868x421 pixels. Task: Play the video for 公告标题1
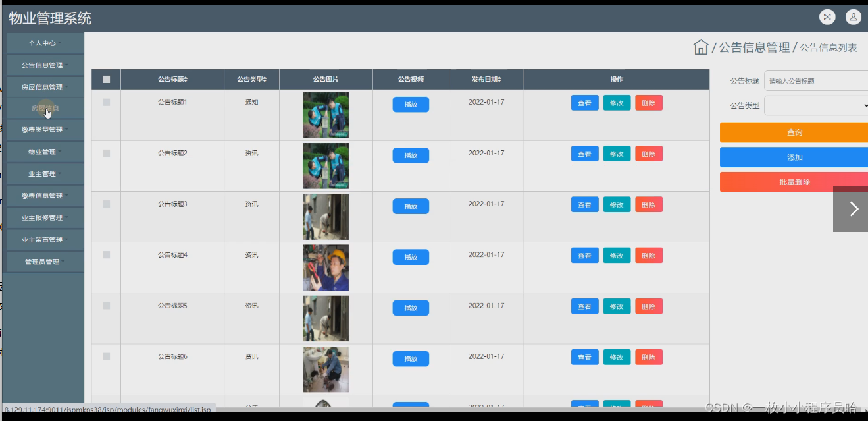(x=411, y=104)
